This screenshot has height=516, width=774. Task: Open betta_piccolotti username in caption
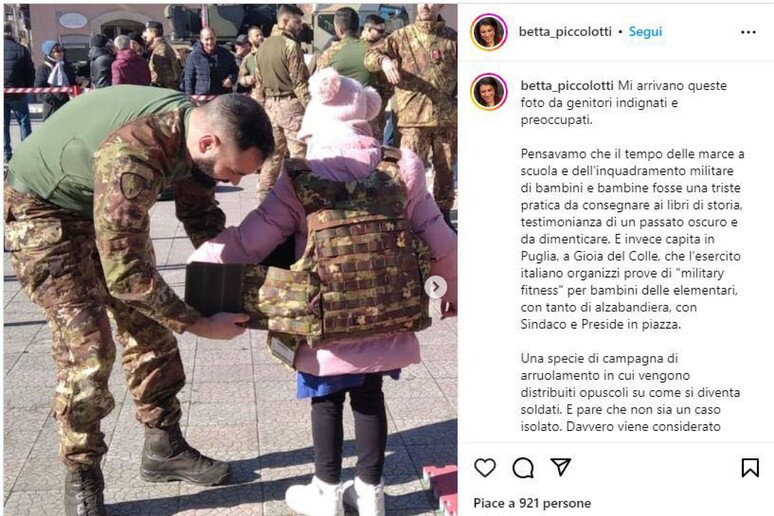click(567, 85)
